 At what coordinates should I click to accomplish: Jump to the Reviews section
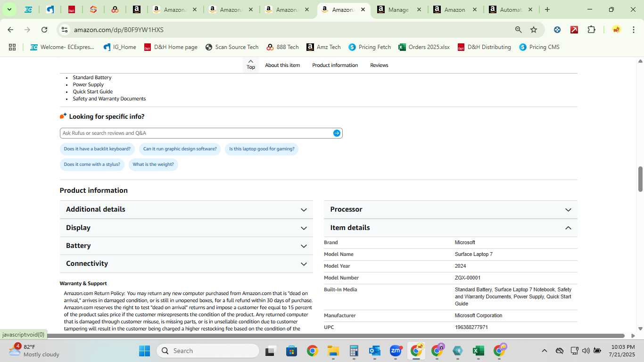tap(379, 65)
